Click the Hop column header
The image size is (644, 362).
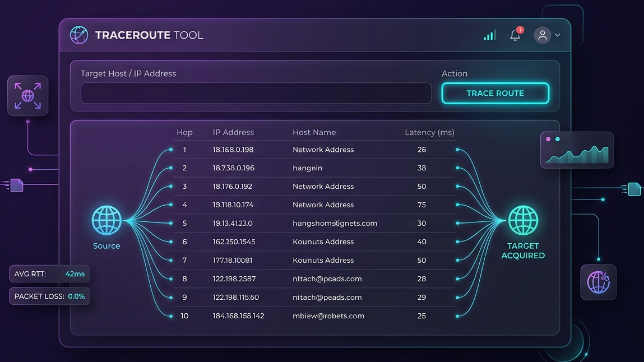pyautogui.click(x=184, y=133)
